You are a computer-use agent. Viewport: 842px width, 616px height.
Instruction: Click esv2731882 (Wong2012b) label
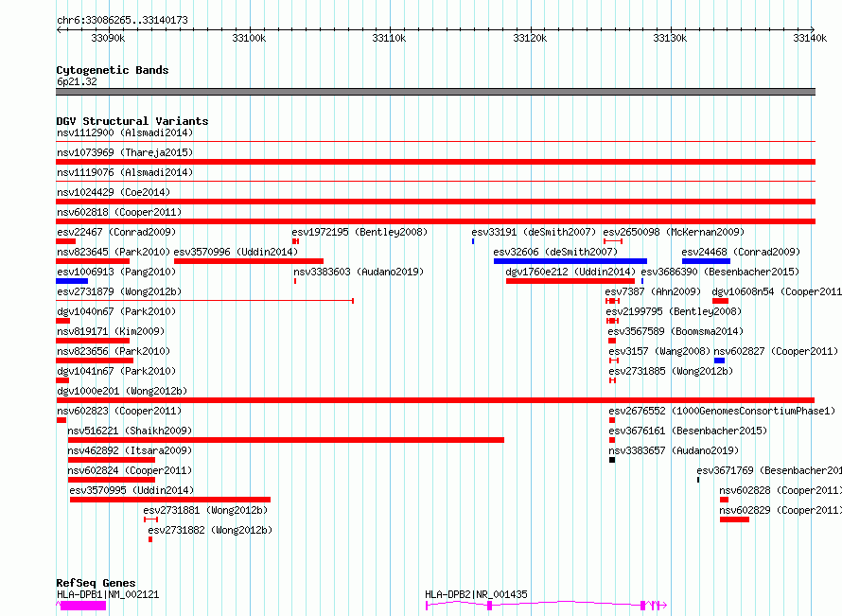210,530
